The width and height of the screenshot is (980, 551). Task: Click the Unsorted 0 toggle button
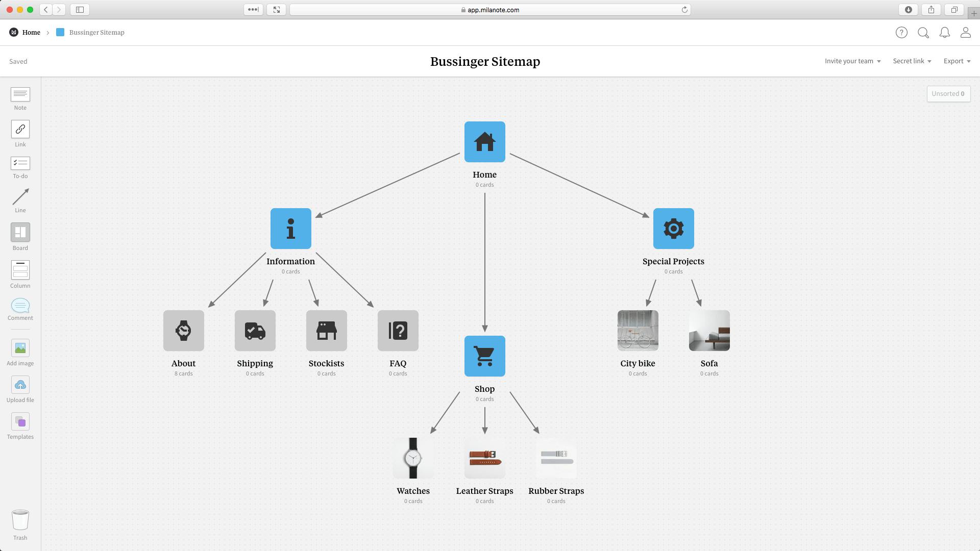[948, 93]
